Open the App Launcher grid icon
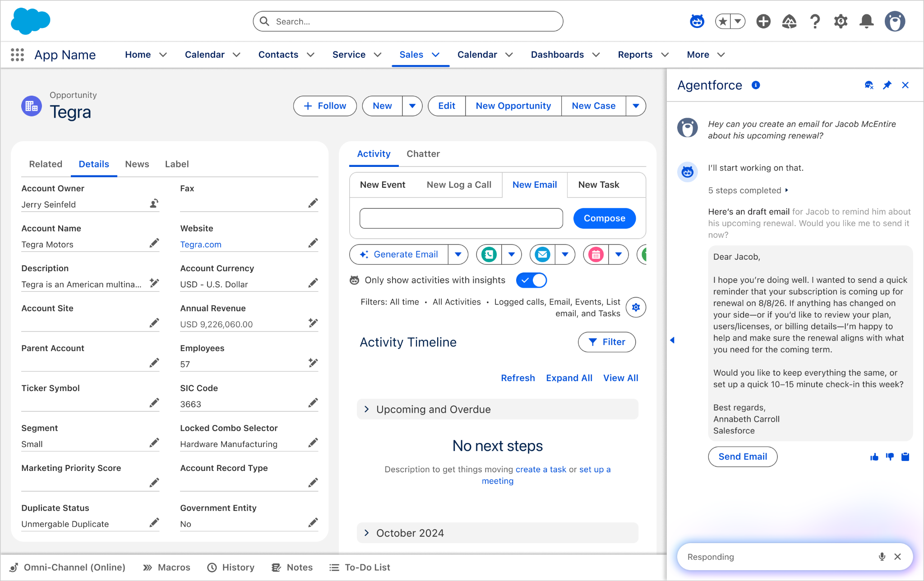 tap(17, 55)
